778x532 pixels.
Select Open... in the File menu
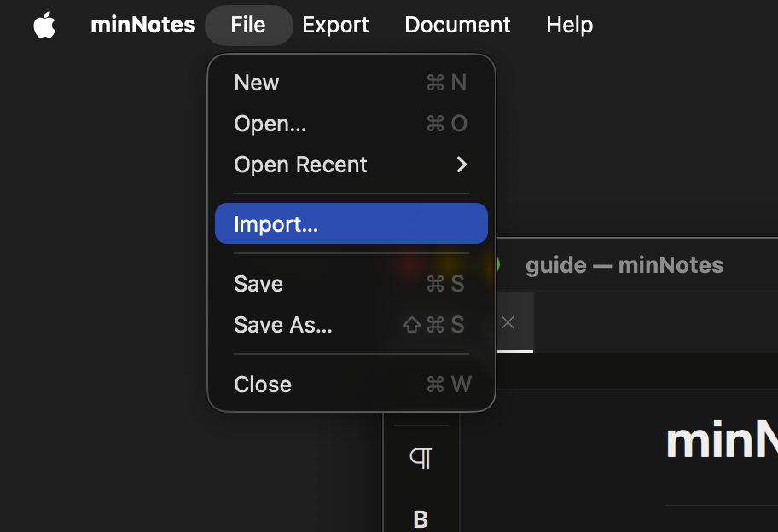(351, 124)
